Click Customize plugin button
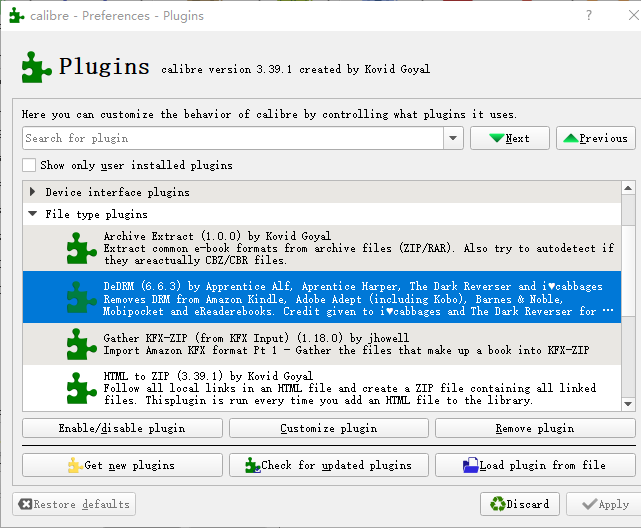The height and width of the screenshot is (528, 641). (x=329, y=428)
